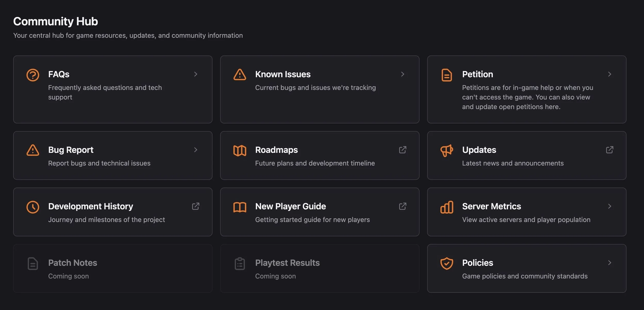This screenshot has width=644, height=310.
Task: Click "Getting started guide for new players" text
Action: tap(312, 219)
